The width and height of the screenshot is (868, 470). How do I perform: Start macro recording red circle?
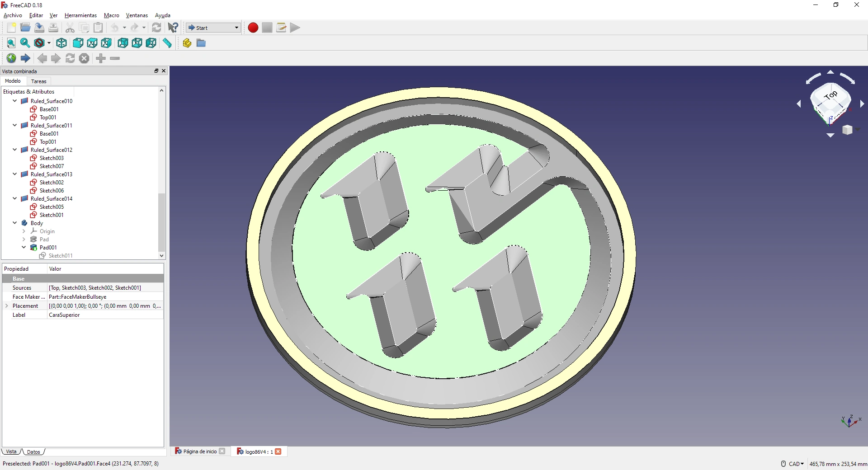click(x=253, y=28)
